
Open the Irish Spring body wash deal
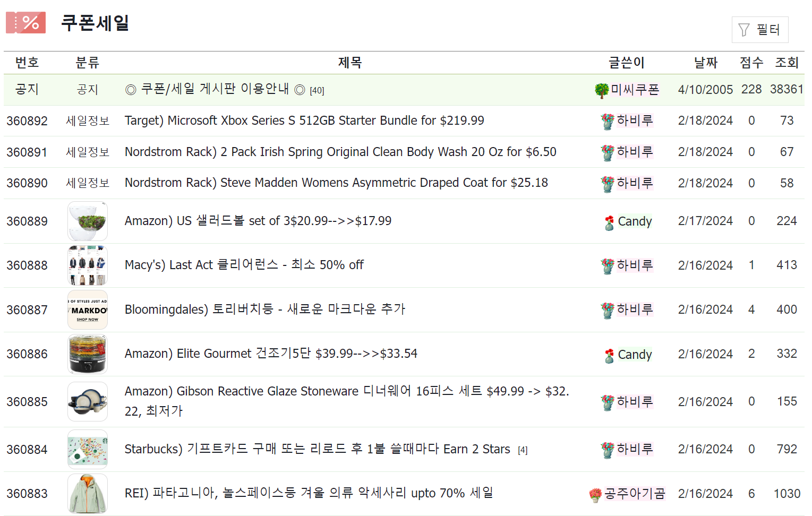340,152
